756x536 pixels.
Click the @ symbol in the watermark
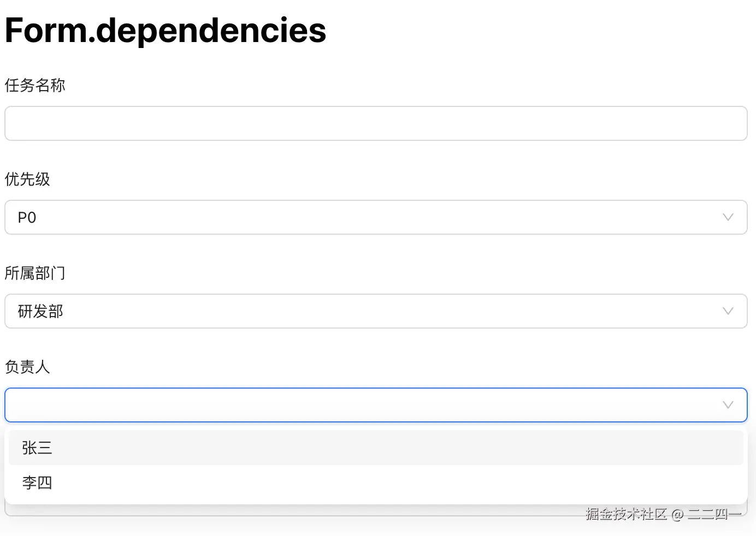point(677,515)
